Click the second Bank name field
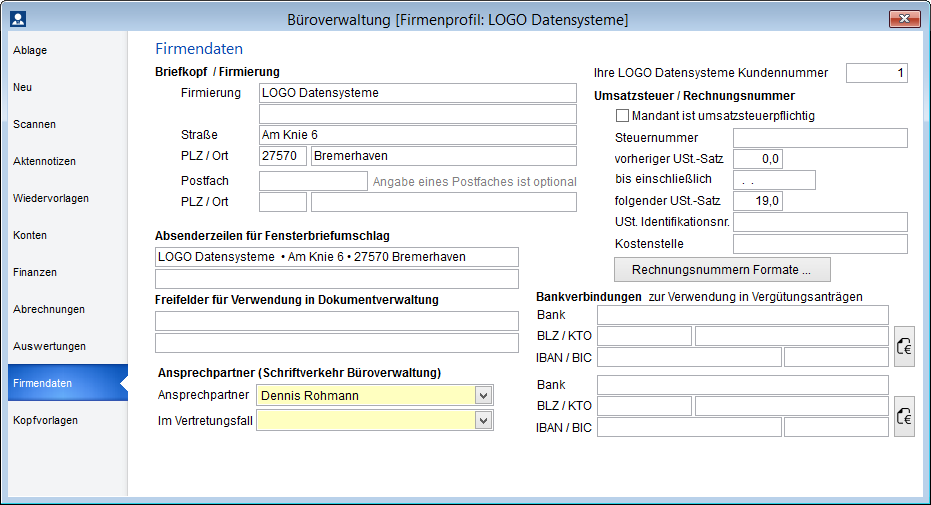 pos(743,385)
